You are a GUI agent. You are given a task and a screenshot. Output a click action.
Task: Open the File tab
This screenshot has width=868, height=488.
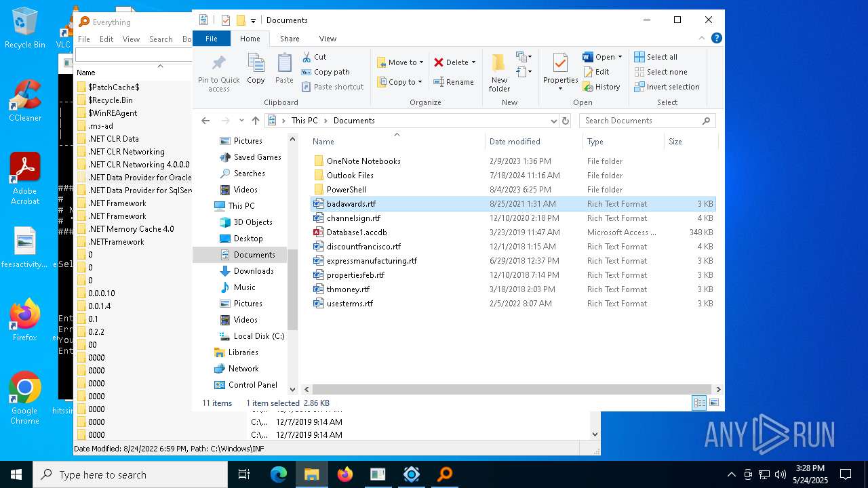coord(212,39)
